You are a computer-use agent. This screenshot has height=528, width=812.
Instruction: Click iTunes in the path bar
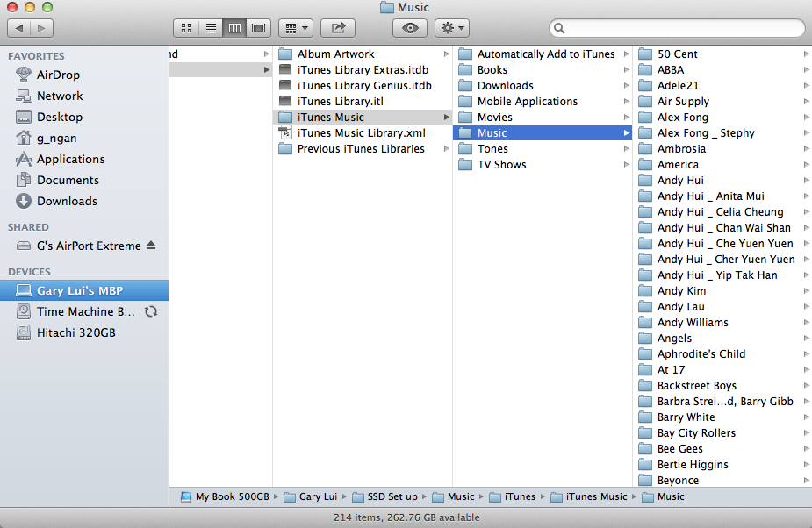pos(513,497)
